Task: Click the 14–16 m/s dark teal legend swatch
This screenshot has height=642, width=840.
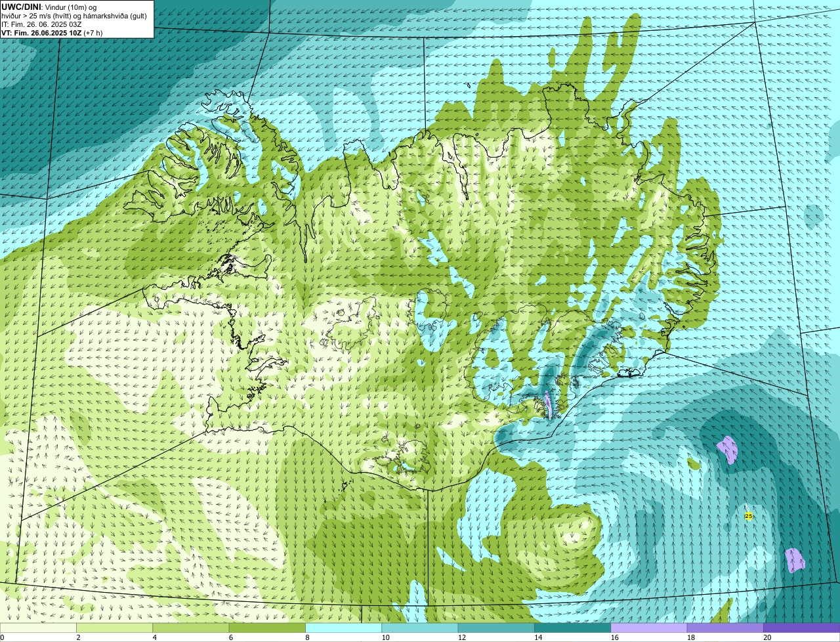Action: click(x=572, y=628)
